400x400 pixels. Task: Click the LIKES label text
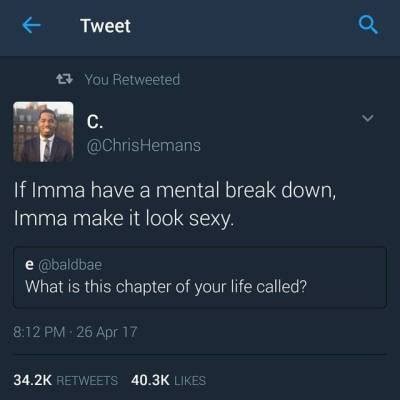click(x=190, y=380)
